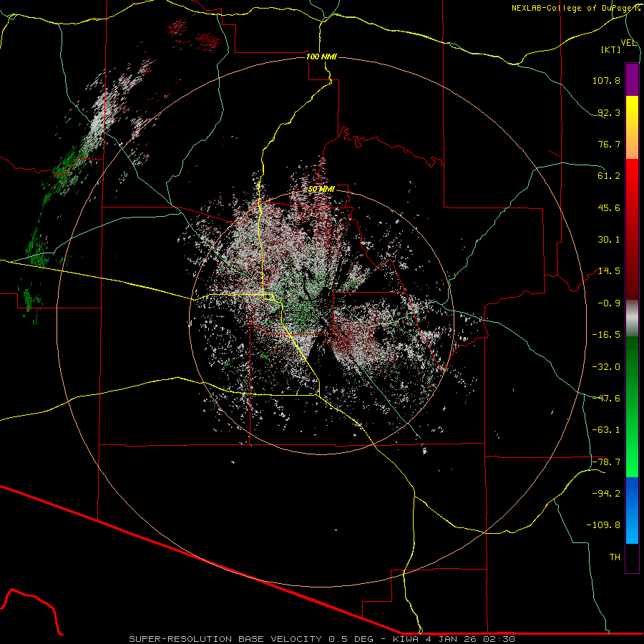Image resolution: width=644 pixels, height=644 pixels.
Task: Click the 14.5 value on the velocity scale
Action: [609, 271]
